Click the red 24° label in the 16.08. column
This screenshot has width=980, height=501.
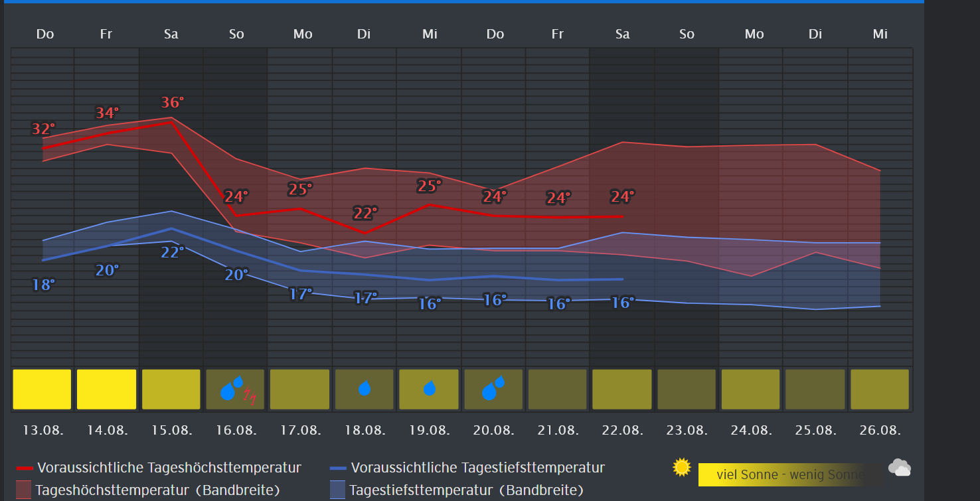(x=236, y=196)
